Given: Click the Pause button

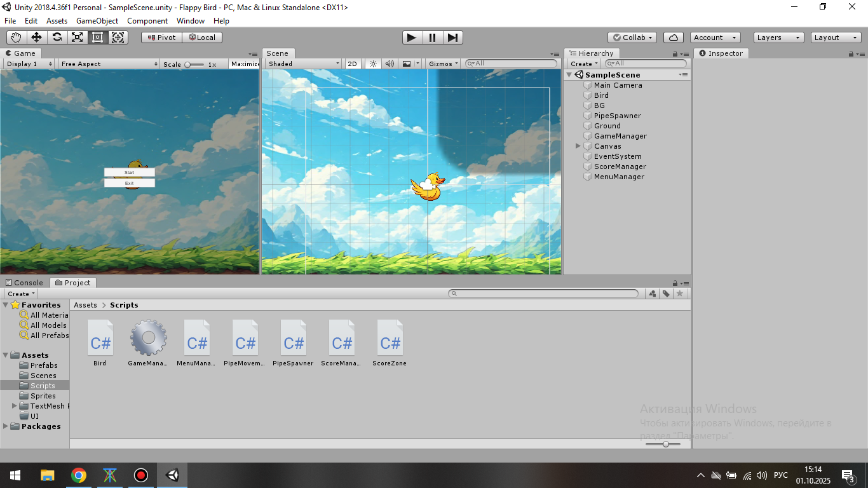Looking at the screenshot, I should pos(433,37).
